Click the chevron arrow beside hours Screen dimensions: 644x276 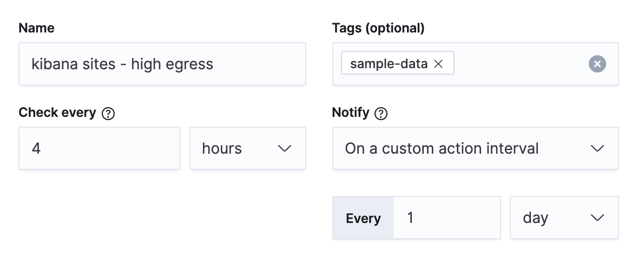click(285, 148)
